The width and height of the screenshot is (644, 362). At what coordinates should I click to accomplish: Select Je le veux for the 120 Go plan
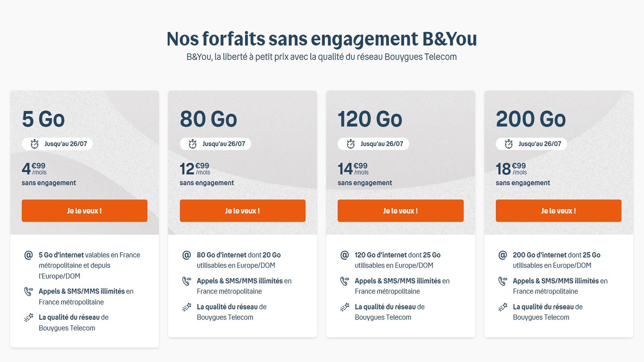tap(400, 210)
